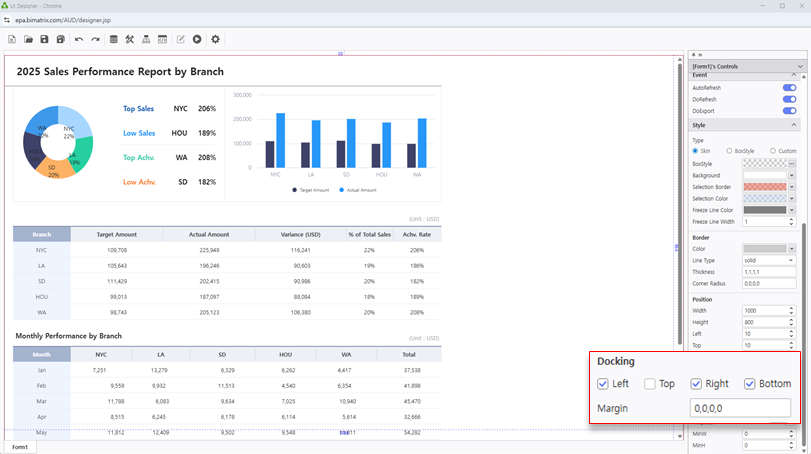The width and height of the screenshot is (811, 454).
Task: Click the Margin input field
Action: pyautogui.click(x=739, y=408)
